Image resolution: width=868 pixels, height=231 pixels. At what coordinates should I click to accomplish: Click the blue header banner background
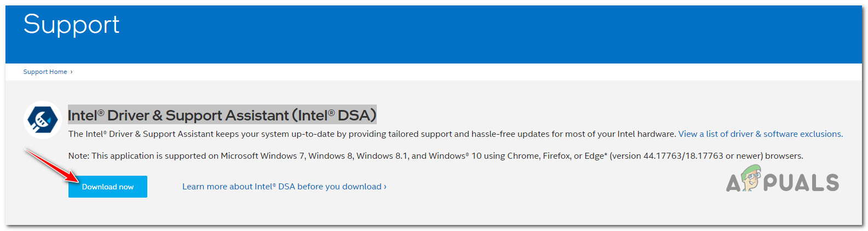[x=438, y=33]
